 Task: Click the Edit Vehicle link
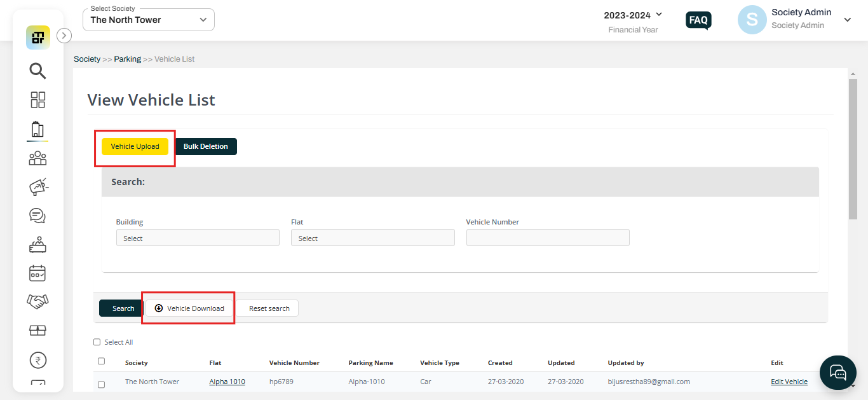click(789, 381)
